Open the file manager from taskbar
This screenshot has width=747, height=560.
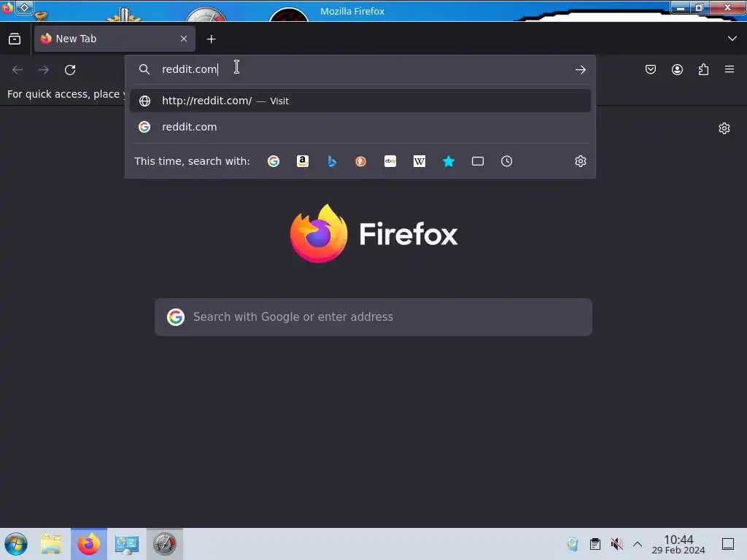point(51,544)
